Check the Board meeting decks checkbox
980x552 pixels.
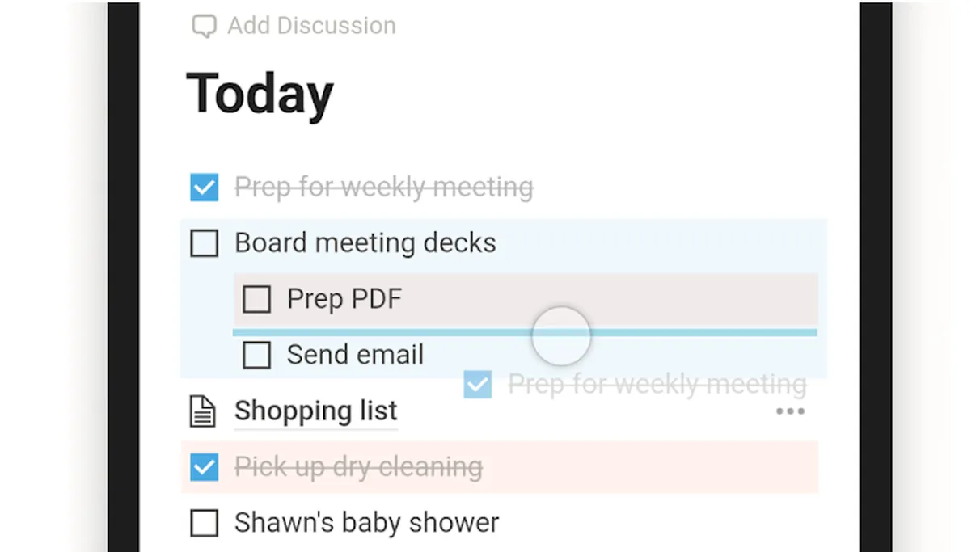pos(204,242)
